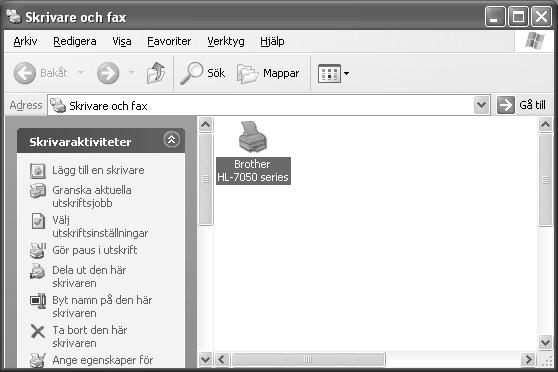Open the Views dropdown arrow
The height and width of the screenshot is (372, 558).
(346, 74)
